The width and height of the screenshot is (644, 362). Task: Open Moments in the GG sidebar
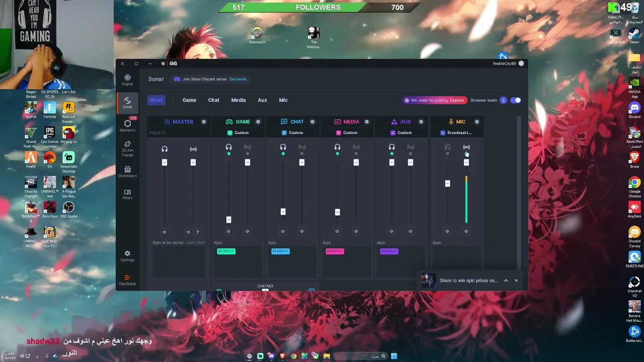(x=127, y=126)
